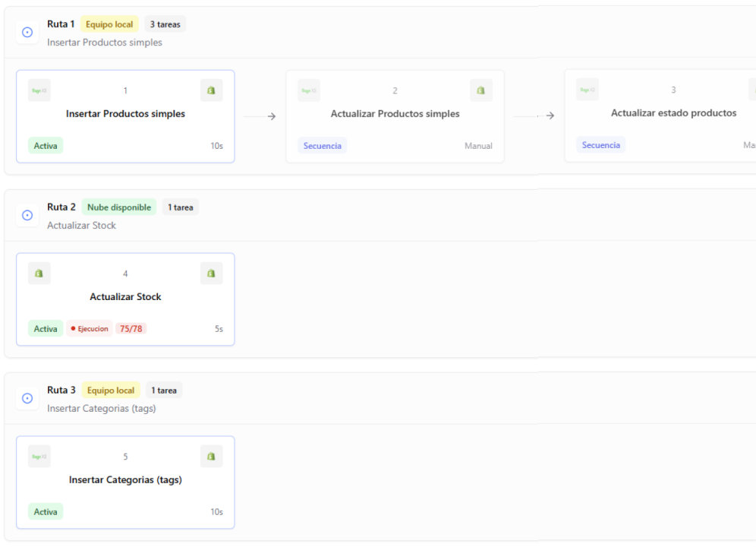Click Sage X3 source icon on task 2
The width and height of the screenshot is (756, 547).
[x=309, y=90]
